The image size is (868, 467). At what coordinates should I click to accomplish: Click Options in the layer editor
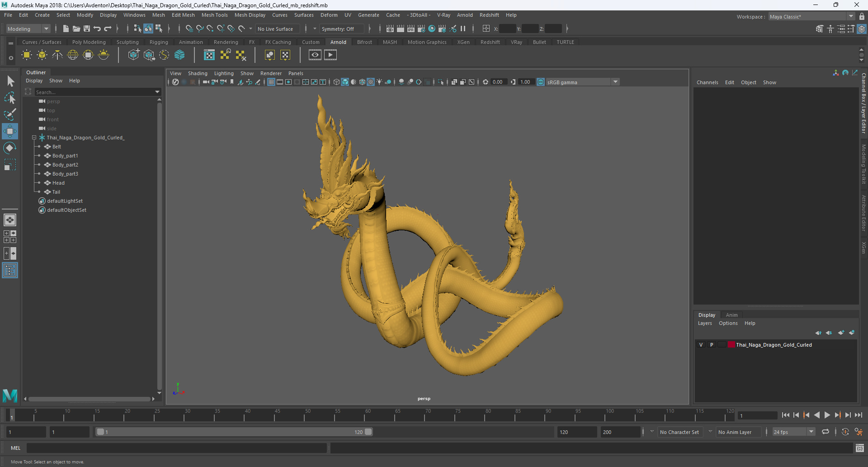click(x=728, y=323)
